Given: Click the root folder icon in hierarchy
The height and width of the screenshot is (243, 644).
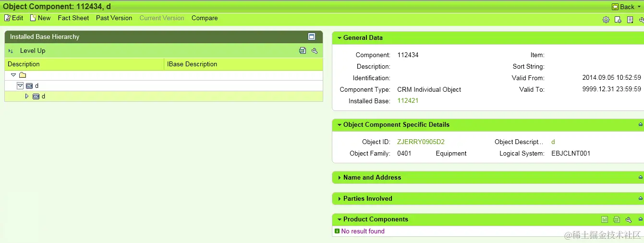Looking at the screenshot, I should [x=23, y=75].
